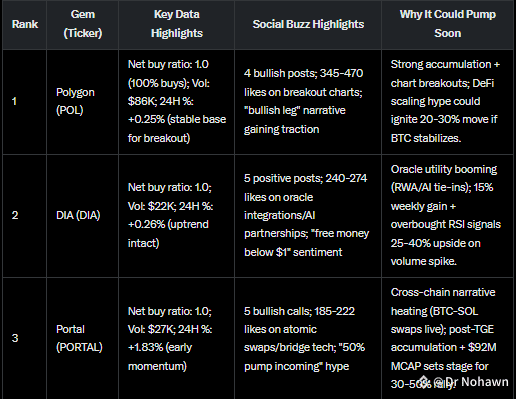Select the Polygon (POL) cell

pyautogui.click(x=83, y=102)
